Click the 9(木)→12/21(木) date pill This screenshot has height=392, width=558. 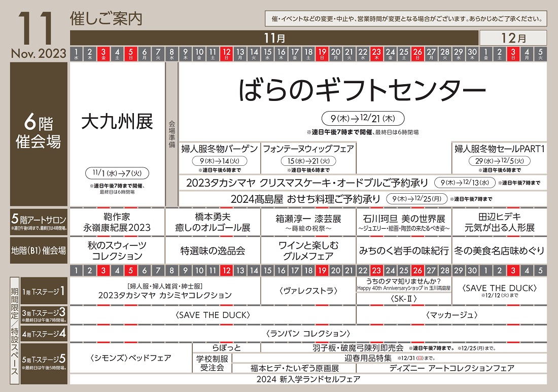(363, 119)
